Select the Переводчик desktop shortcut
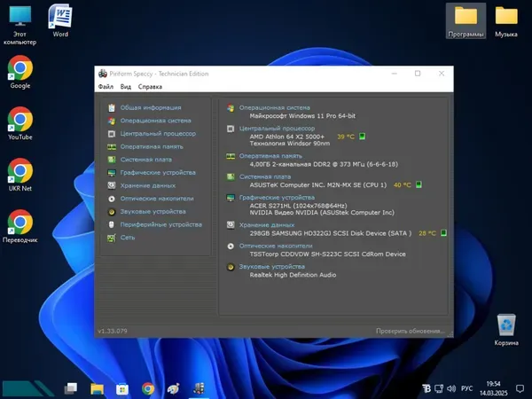 click(20, 227)
